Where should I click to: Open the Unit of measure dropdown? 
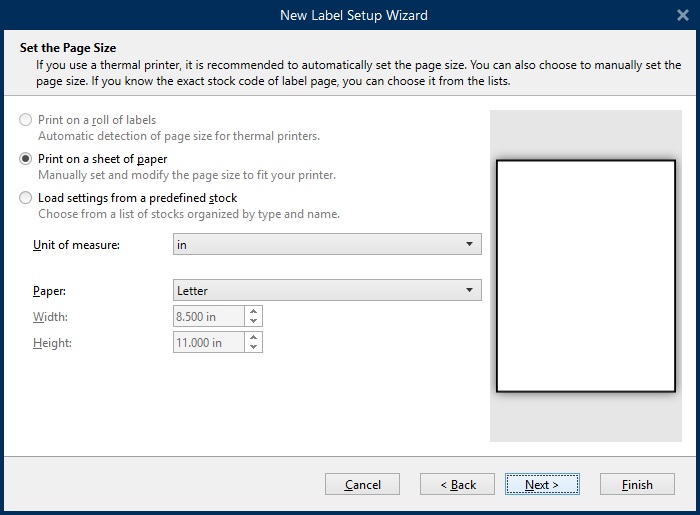coord(327,244)
